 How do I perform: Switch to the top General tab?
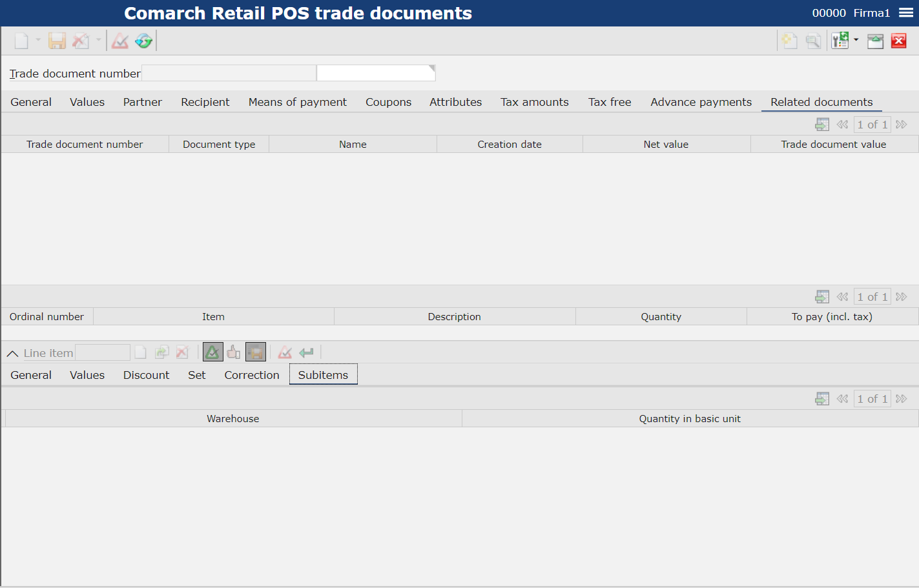pyautogui.click(x=31, y=102)
